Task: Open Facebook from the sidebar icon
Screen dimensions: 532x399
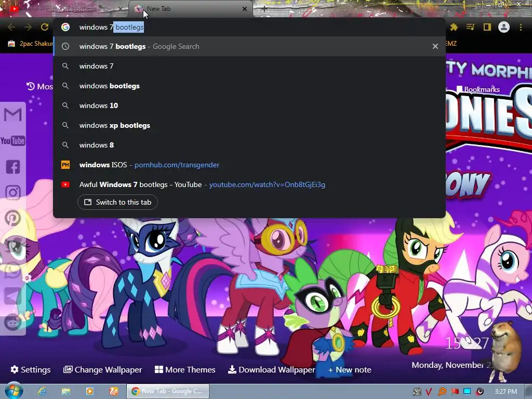Action: tap(13, 167)
